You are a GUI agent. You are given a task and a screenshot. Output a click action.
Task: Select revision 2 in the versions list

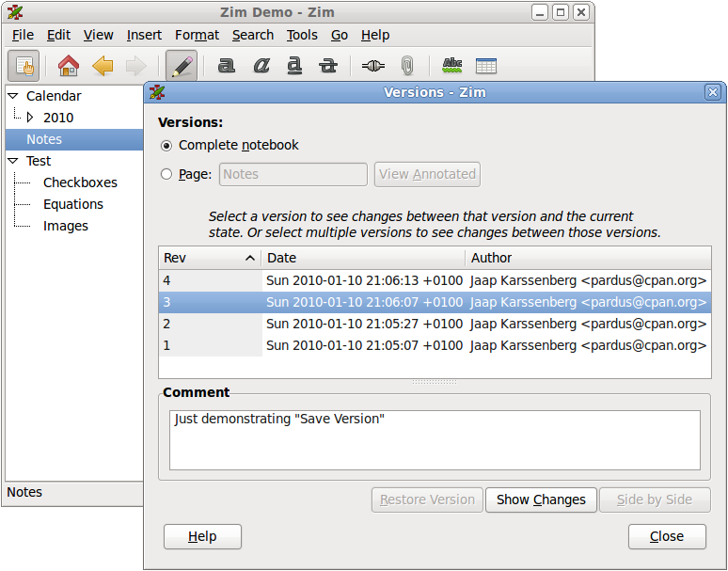[376, 324]
